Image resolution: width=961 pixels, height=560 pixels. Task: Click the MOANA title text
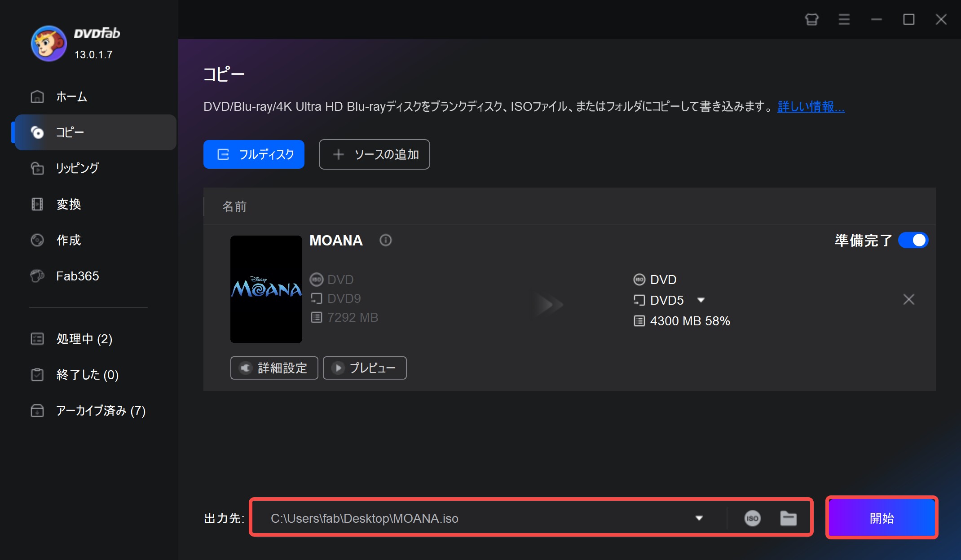coord(336,241)
